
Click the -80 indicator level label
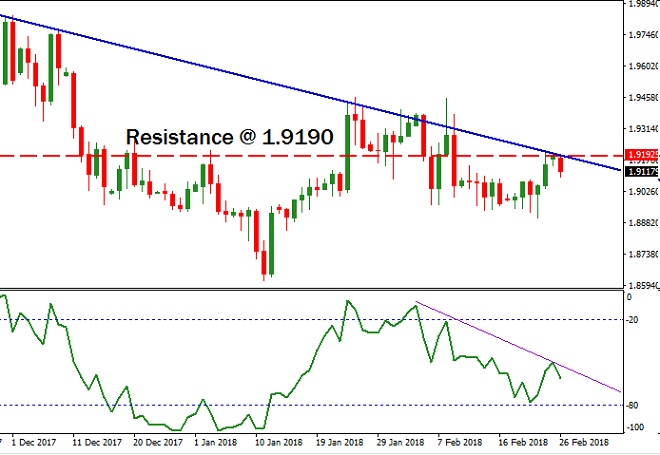point(632,405)
